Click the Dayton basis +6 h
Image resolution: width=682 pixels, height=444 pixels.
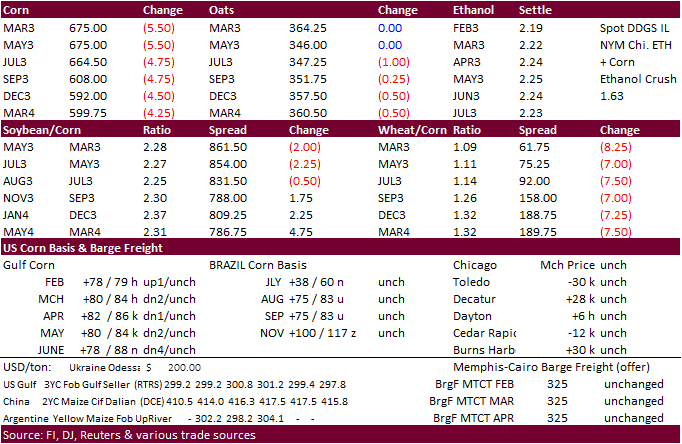[x=583, y=316]
